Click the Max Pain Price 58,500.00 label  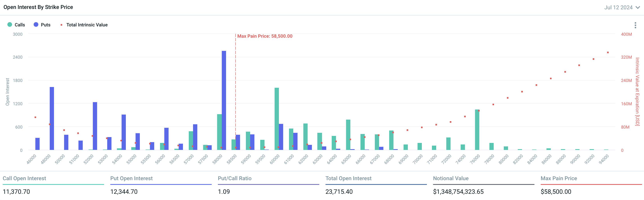click(265, 36)
